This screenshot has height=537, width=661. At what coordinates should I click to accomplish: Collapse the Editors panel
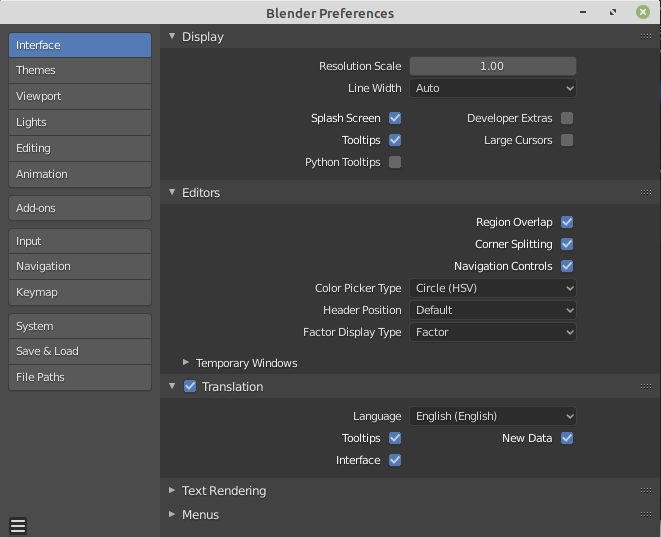coord(172,192)
